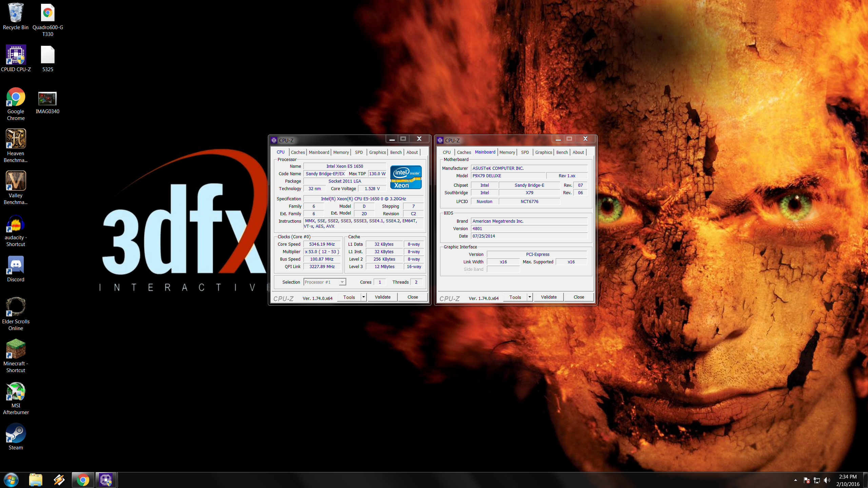The width and height of the screenshot is (868, 488).
Task: Launch the Elder Scrolls Online icon
Action: click(16, 314)
